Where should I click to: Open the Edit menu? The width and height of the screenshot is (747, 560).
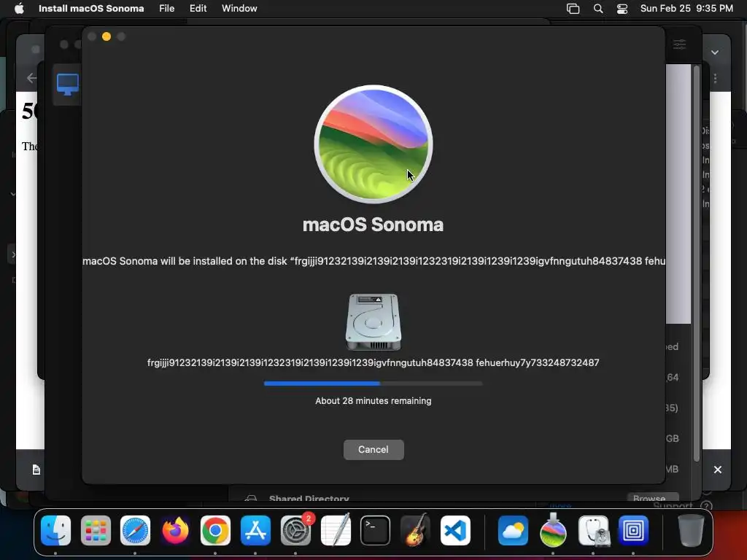click(x=198, y=8)
